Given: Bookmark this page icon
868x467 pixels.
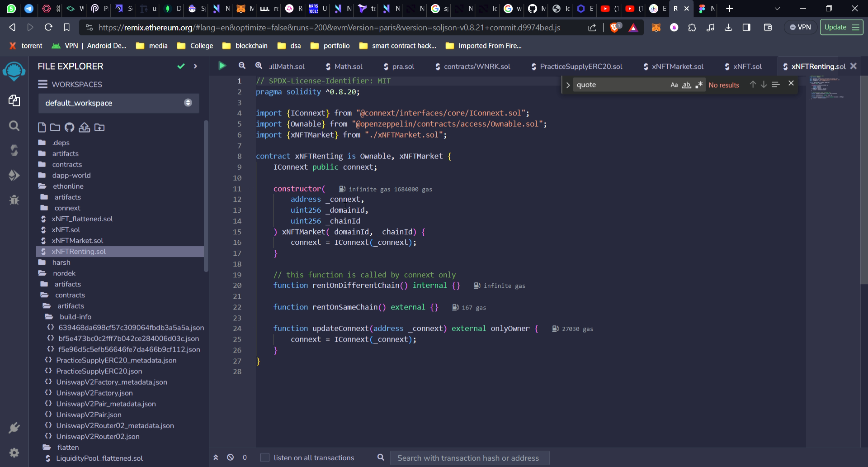Looking at the screenshot, I should click(66, 27).
